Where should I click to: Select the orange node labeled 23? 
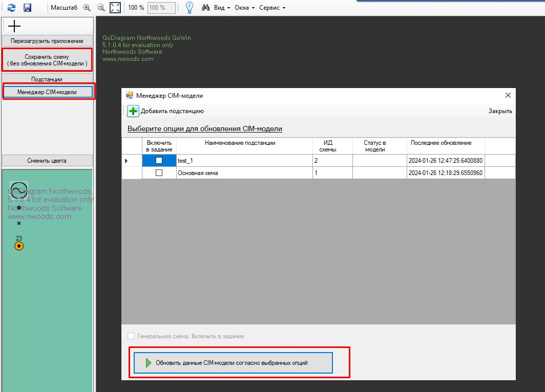click(19, 246)
